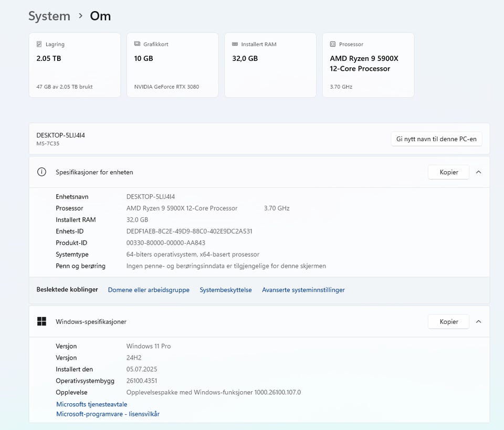Viewport: 504px width, 430px height.
Task: Click the Windows logo icon beside Windows-spesifikasjoner
Action: [x=42, y=322]
